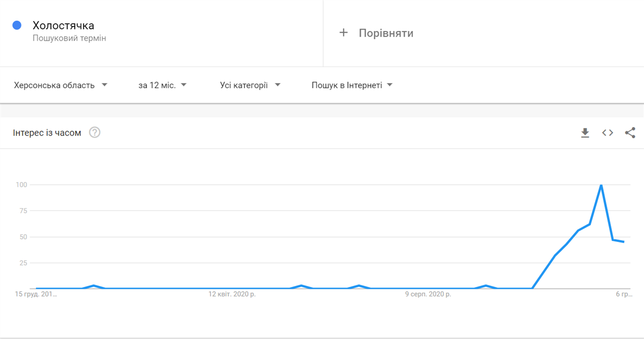Image resolution: width=644 pixels, height=339 pixels.
Task: Open the Усі категорії category dropdown
Action: pos(250,85)
